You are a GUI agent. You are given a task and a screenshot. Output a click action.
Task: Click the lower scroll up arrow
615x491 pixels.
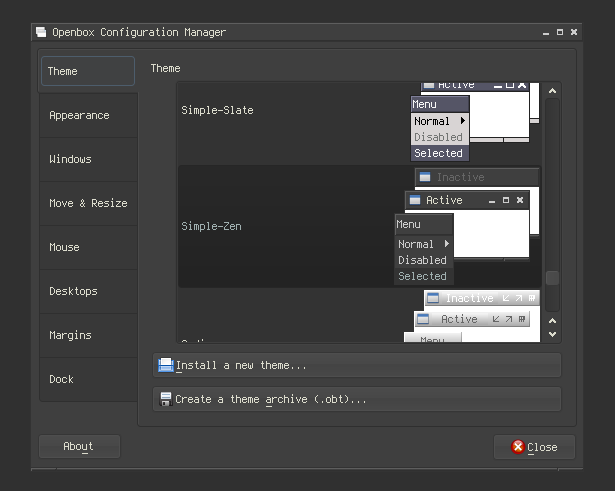553,321
